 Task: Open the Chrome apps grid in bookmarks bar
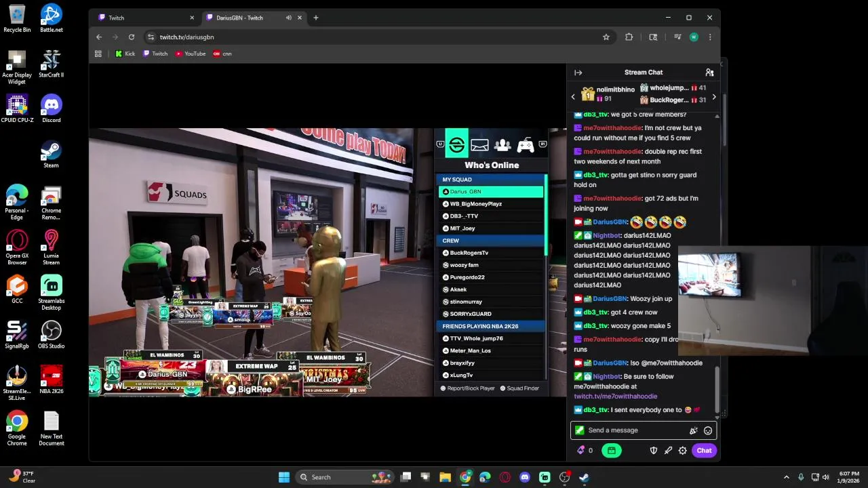pos(98,54)
